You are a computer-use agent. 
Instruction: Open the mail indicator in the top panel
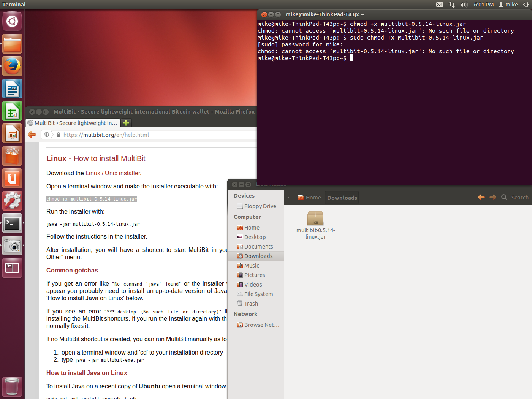coord(440,5)
